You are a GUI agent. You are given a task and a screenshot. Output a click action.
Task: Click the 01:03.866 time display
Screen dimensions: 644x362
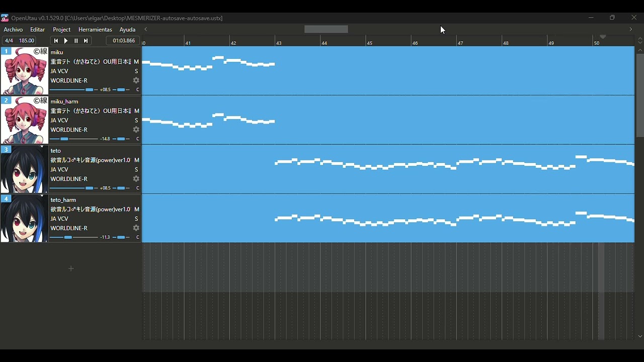click(123, 41)
